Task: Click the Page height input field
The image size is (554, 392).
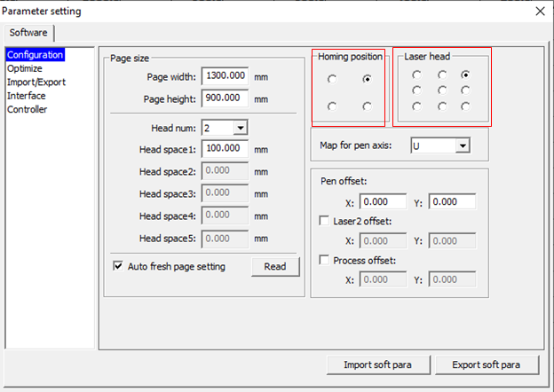Action: [225, 98]
